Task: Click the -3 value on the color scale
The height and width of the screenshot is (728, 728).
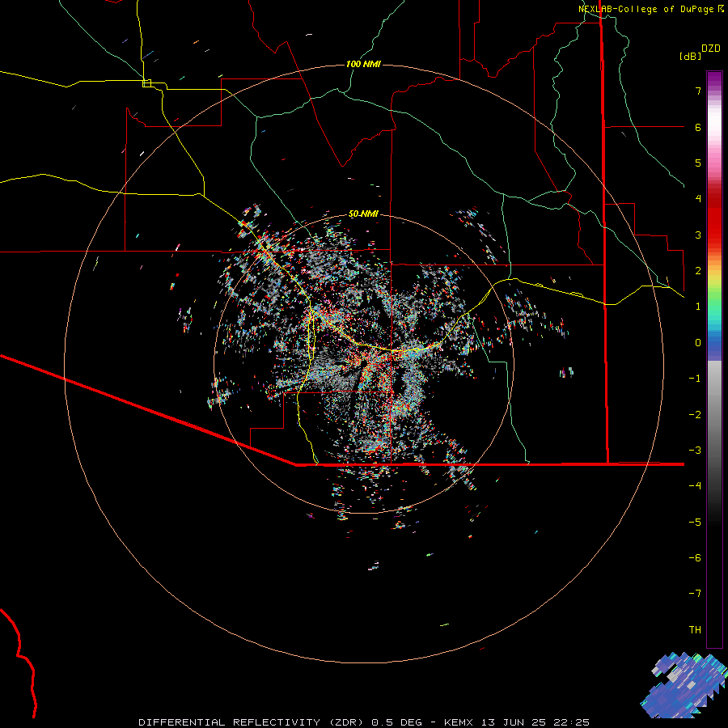Action: [x=695, y=451]
